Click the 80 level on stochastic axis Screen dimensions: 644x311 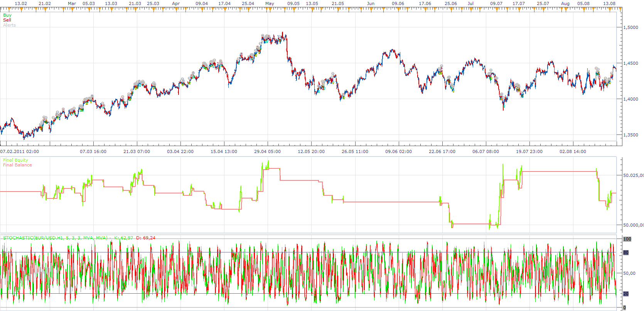point(626,252)
